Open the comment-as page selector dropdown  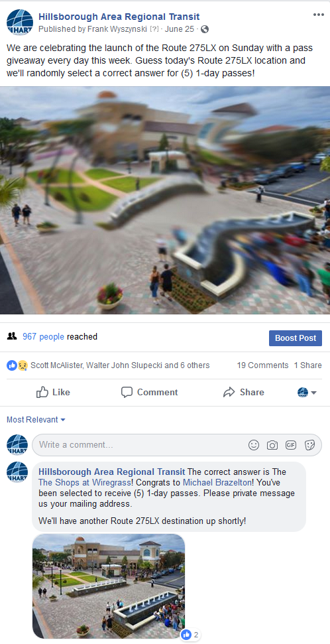pos(307,392)
